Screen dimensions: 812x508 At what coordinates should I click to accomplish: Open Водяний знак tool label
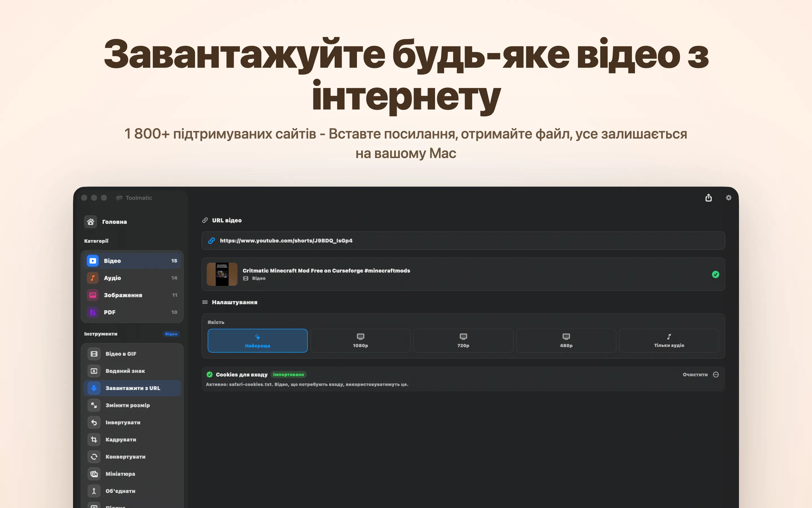point(125,371)
